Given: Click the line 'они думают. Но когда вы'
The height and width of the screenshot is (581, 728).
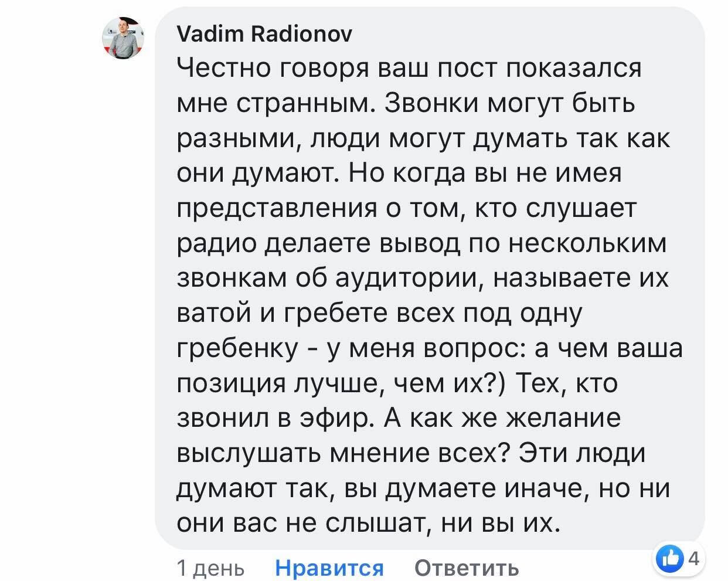Looking at the screenshot, I should coord(399,175).
